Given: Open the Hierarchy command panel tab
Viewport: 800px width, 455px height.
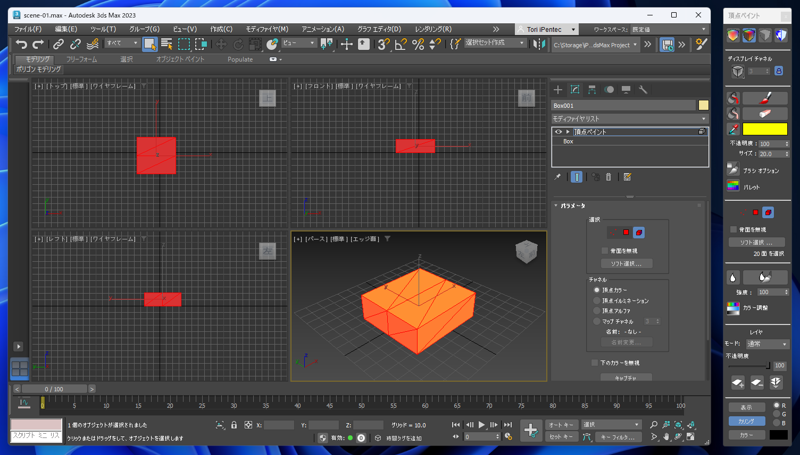Looking at the screenshot, I should pyautogui.click(x=592, y=90).
